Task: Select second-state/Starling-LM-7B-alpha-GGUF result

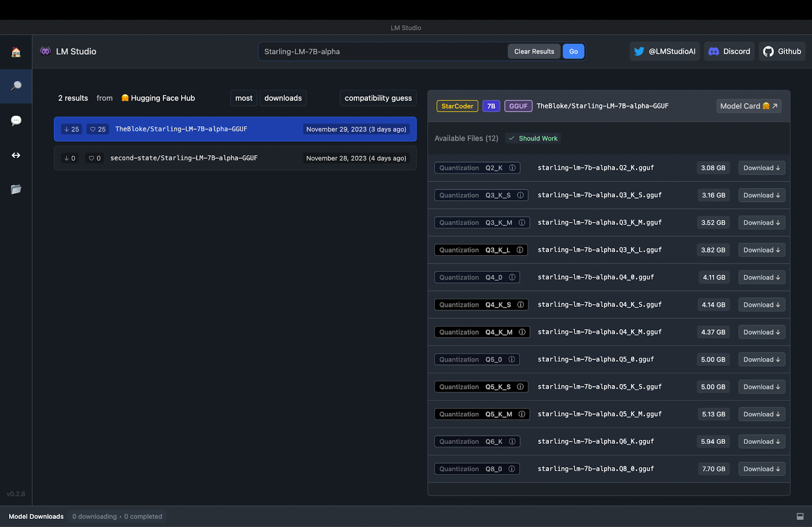Action: [x=235, y=158]
